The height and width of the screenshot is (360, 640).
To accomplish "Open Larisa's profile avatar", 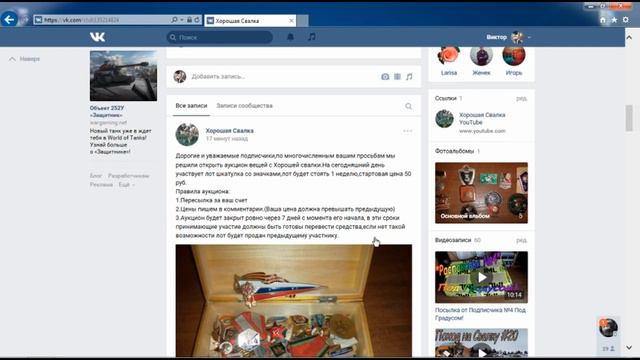I will [449, 55].
